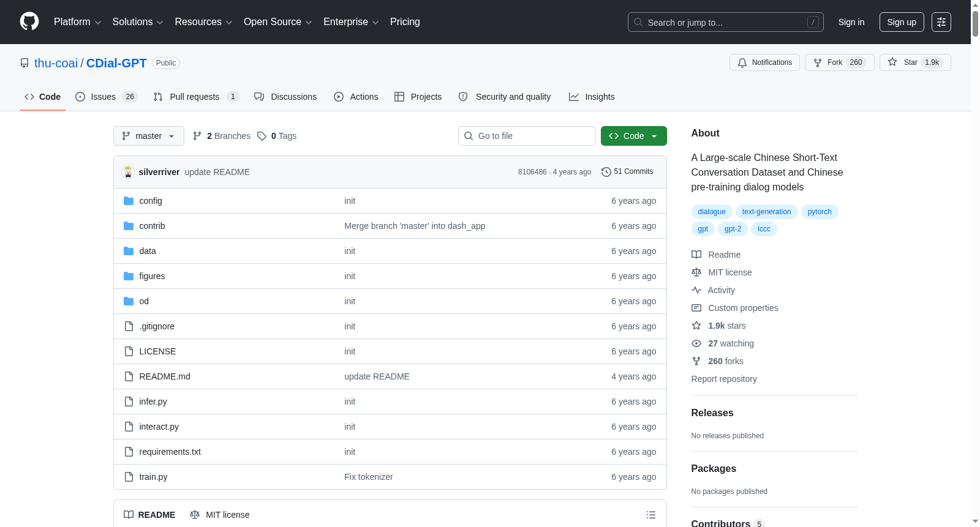Expand the Solutions menu

coord(138,22)
